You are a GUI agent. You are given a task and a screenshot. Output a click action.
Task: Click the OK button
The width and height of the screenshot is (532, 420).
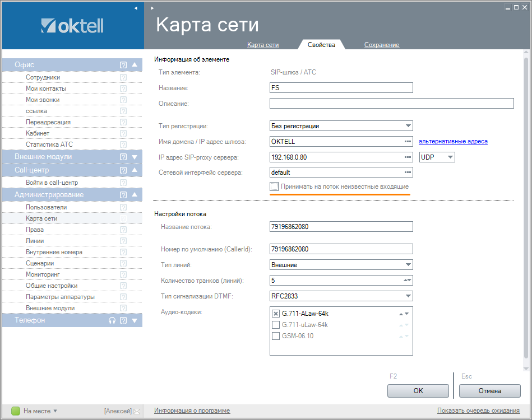tap(418, 390)
